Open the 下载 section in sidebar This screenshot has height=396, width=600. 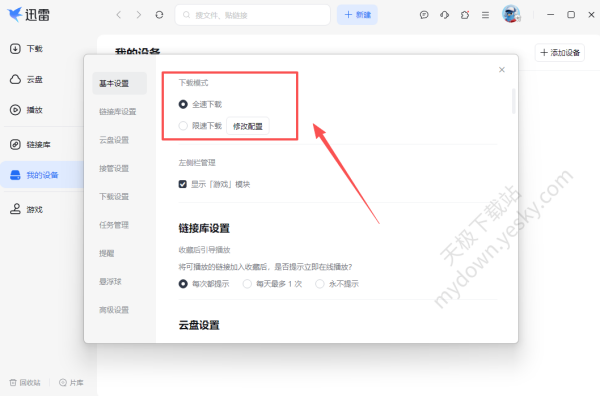tap(26, 49)
